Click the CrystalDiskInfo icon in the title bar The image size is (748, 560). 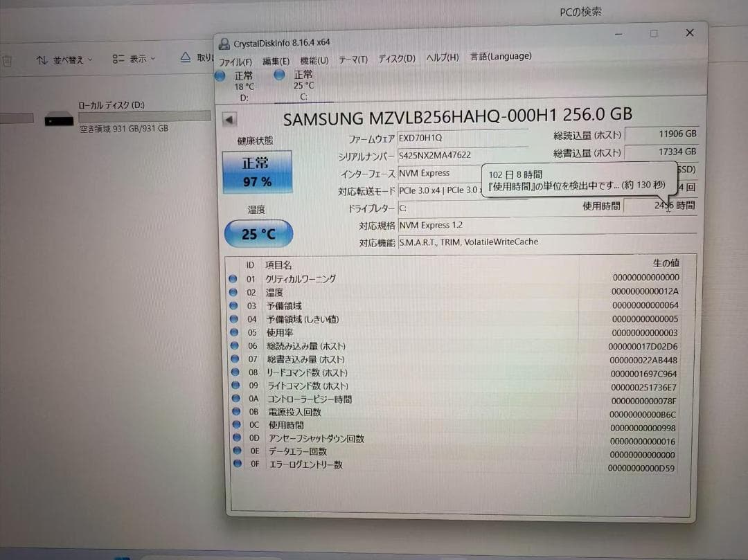[224, 43]
